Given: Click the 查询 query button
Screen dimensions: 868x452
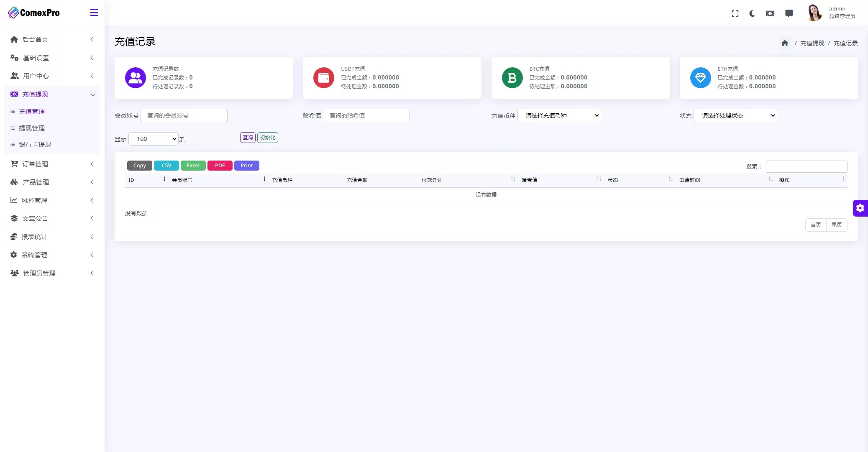Looking at the screenshot, I should point(248,138).
